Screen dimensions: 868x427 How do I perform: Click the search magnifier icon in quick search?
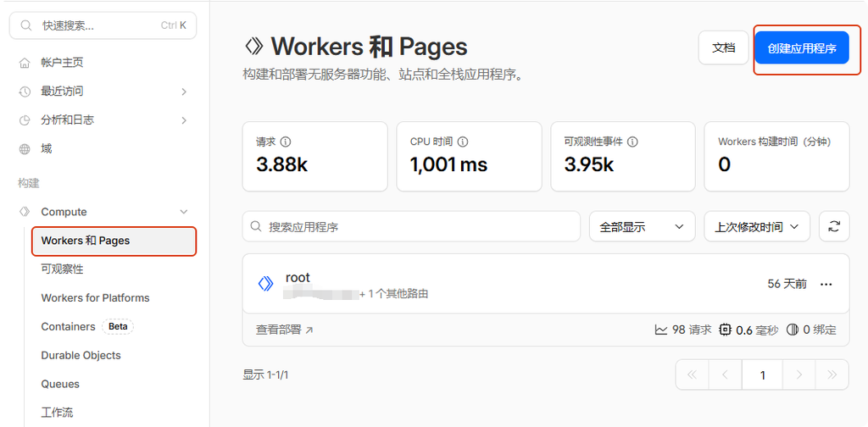25,25
